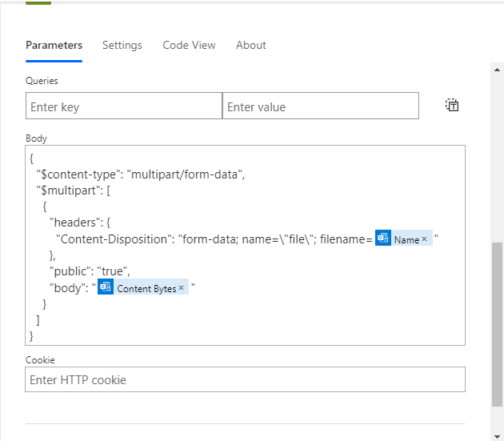Remove the Content Bytes token

(x=182, y=288)
